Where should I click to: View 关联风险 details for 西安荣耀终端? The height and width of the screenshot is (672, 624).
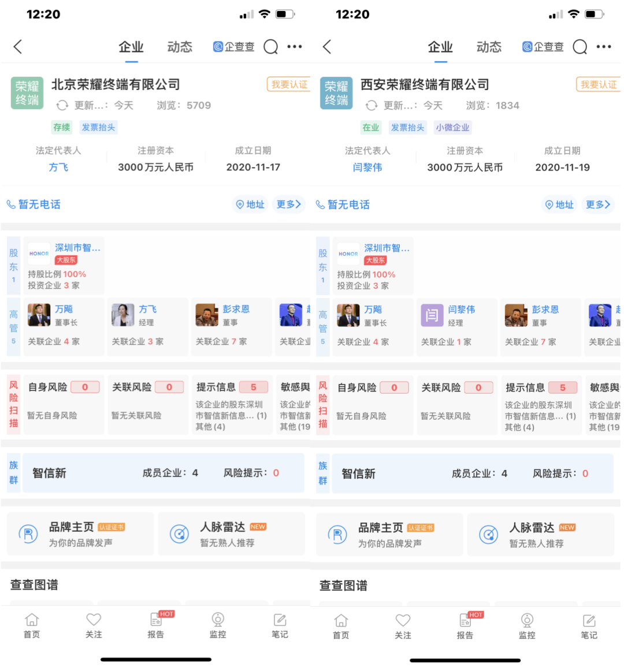(x=457, y=405)
